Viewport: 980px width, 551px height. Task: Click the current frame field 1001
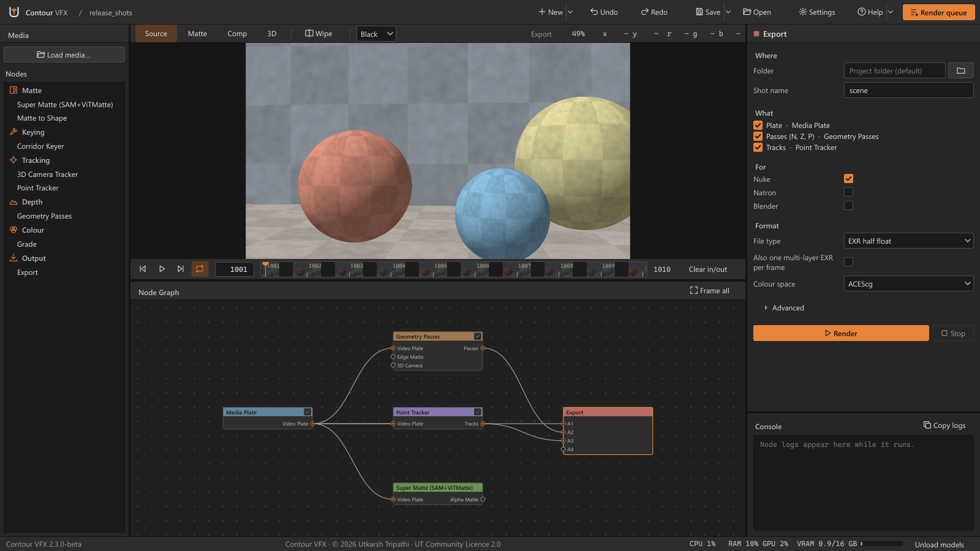235,269
